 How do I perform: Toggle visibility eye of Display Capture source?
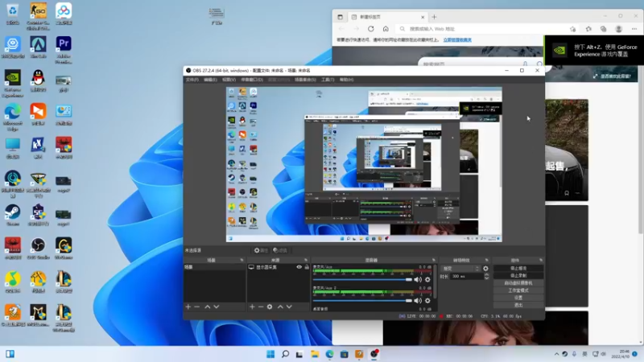pos(299,267)
